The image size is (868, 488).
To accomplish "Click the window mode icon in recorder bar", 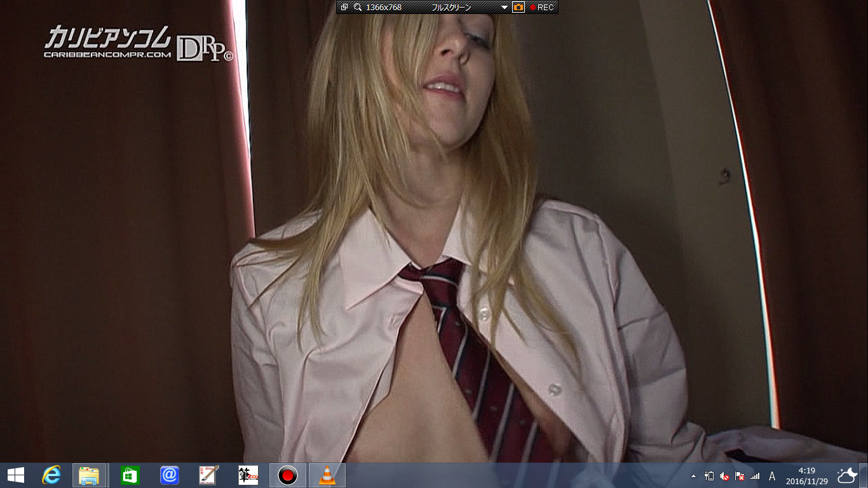I will [x=344, y=8].
